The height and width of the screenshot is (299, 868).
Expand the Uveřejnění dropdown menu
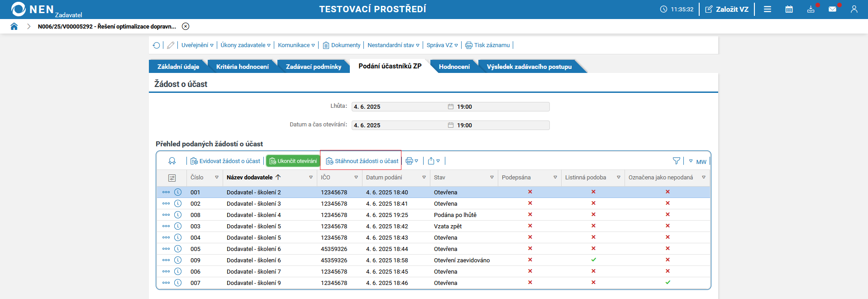click(x=197, y=45)
